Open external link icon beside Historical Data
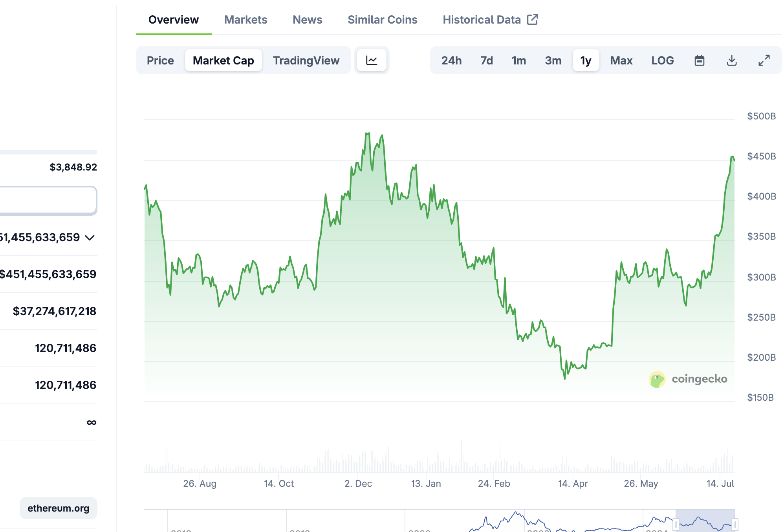This screenshot has height=532, width=784. (x=532, y=20)
